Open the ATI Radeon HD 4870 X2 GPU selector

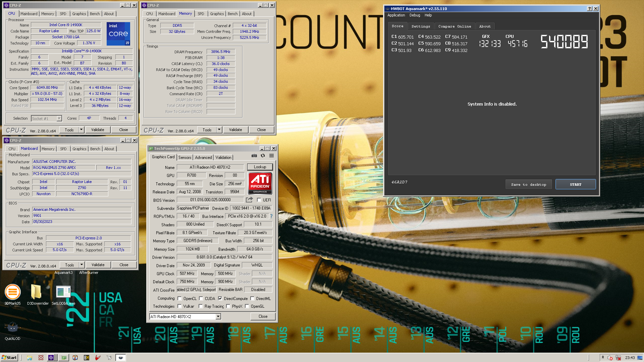(x=185, y=316)
